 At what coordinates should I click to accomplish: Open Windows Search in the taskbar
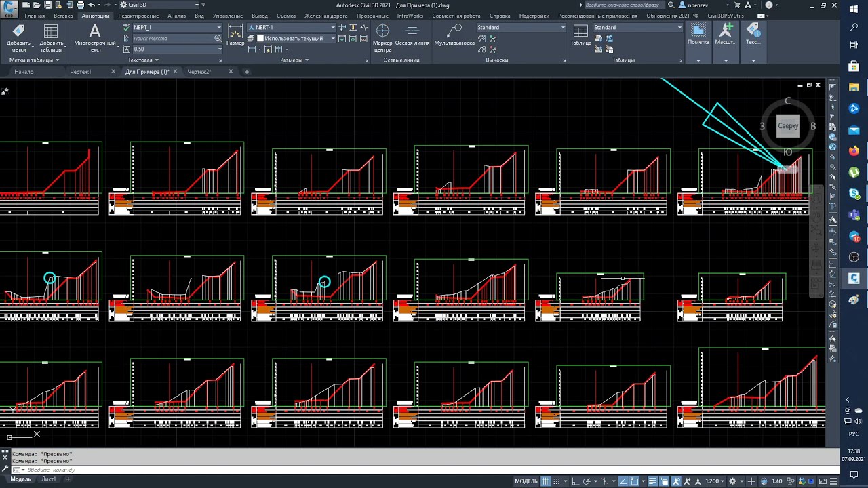click(854, 27)
